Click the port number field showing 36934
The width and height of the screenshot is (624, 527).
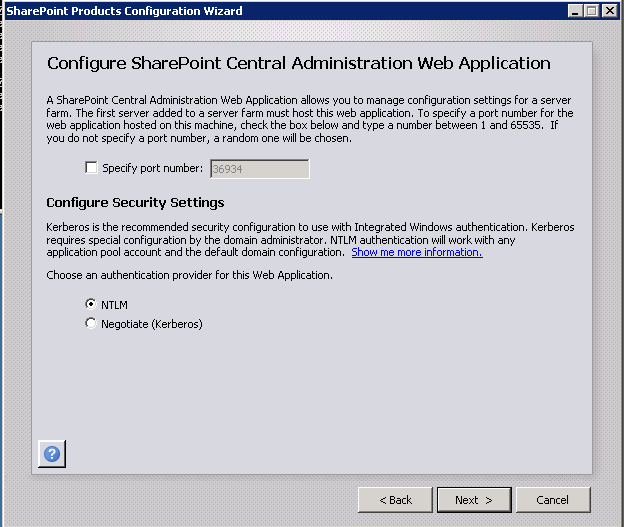(x=258, y=169)
